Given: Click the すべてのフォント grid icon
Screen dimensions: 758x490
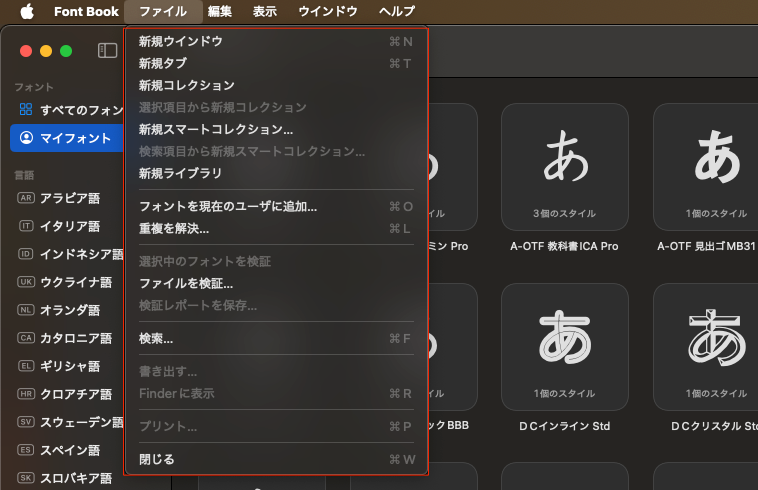Looking at the screenshot, I should tap(26, 109).
